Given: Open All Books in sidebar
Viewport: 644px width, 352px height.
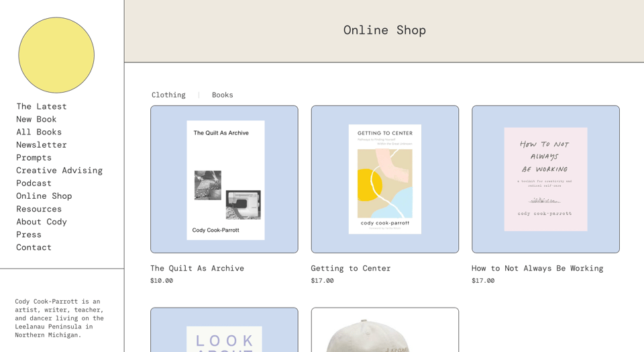Looking at the screenshot, I should [39, 132].
